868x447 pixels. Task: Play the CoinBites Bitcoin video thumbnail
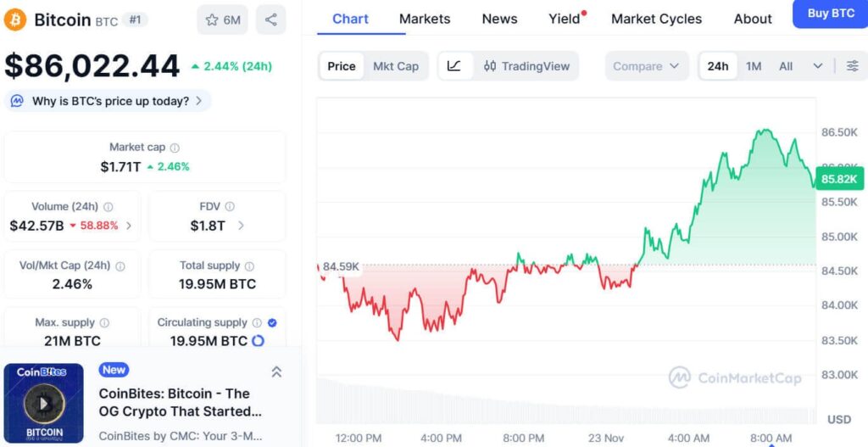point(43,402)
